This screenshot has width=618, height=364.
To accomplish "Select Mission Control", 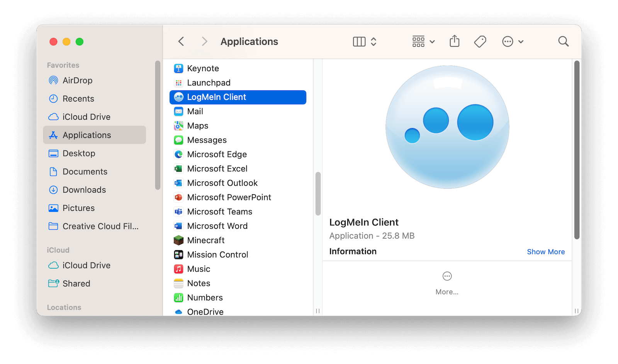I will pyautogui.click(x=238, y=254).
